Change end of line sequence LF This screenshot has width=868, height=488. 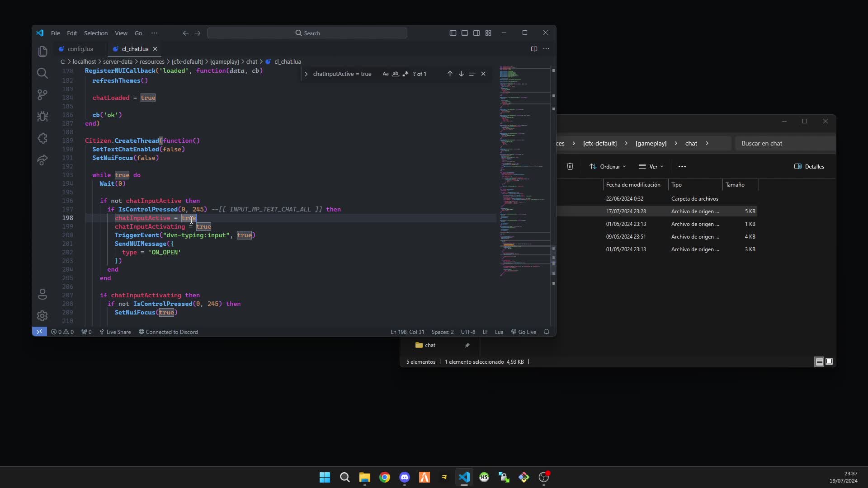click(485, 332)
